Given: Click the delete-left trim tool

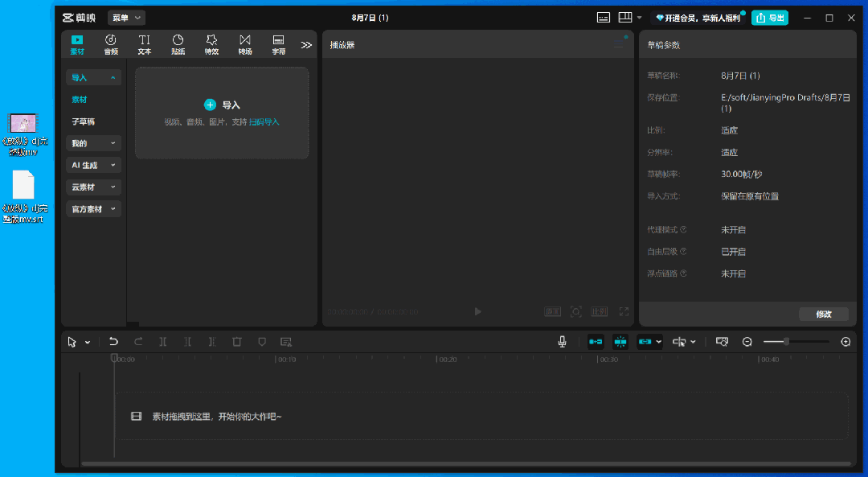Looking at the screenshot, I should tap(187, 342).
